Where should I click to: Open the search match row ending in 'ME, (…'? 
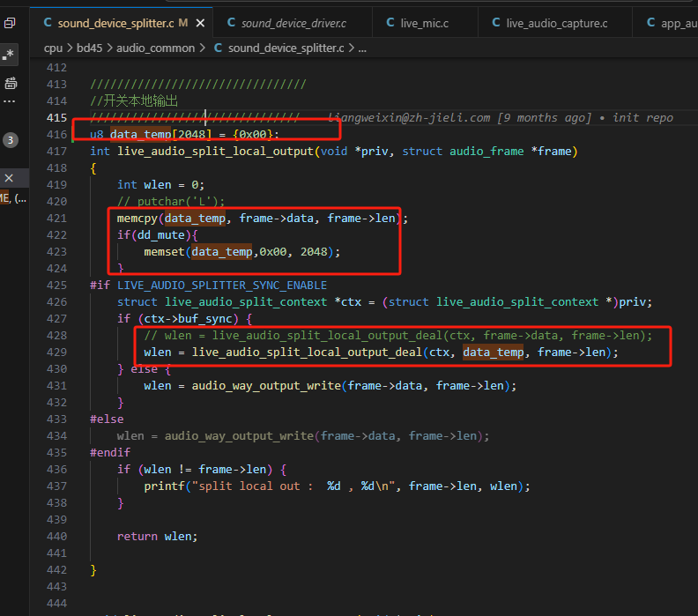(13, 198)
